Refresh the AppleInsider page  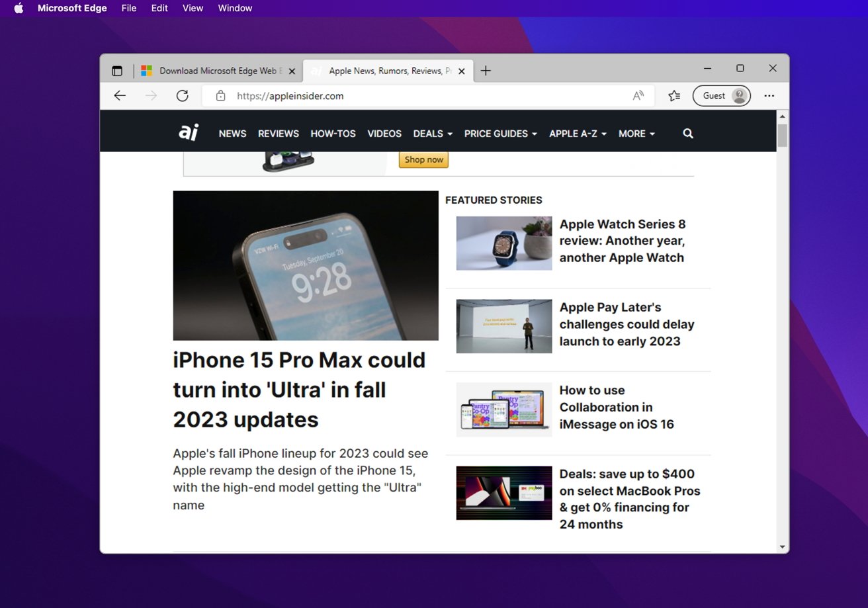click(x=183, y=96)
